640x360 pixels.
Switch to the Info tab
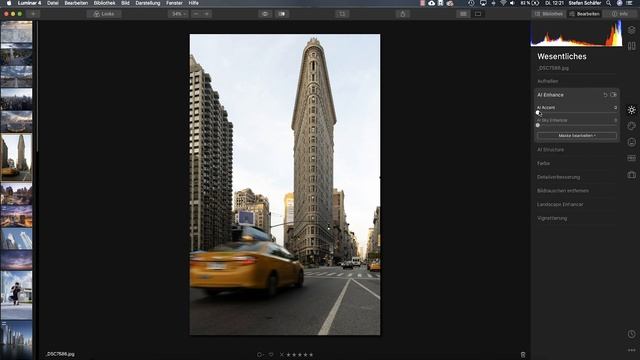(x=620, y=14)
